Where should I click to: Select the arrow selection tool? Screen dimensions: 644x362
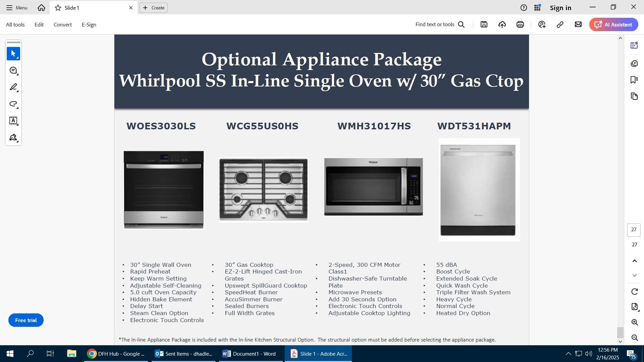point(13,54)
